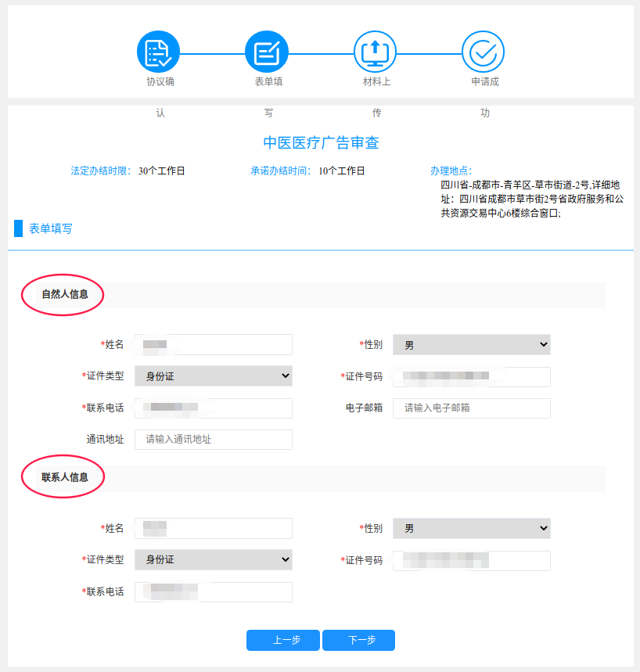
Task: Click the 联系人信息 section header
Action: coord(65,477)
